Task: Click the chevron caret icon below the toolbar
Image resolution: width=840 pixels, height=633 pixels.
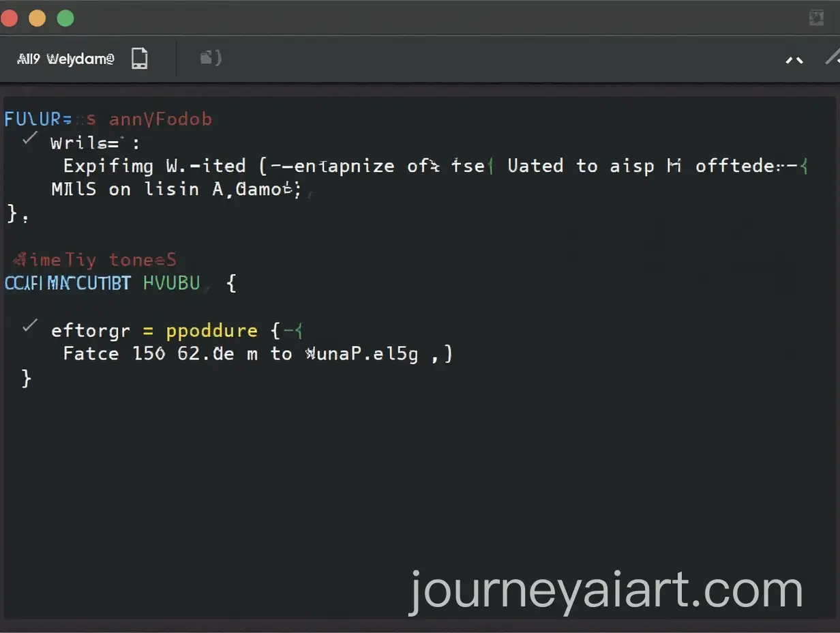Action: pyautogui.click(x=794, y=60)
